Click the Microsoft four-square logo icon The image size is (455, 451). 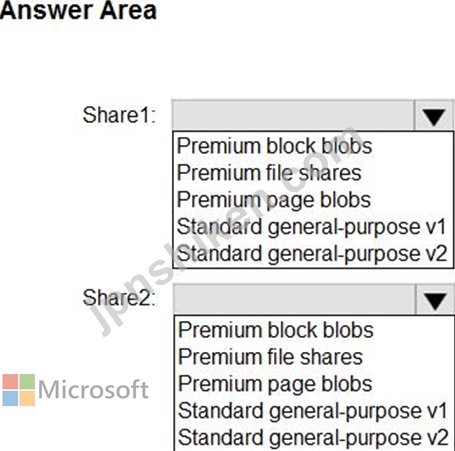[x=19, y=390]
